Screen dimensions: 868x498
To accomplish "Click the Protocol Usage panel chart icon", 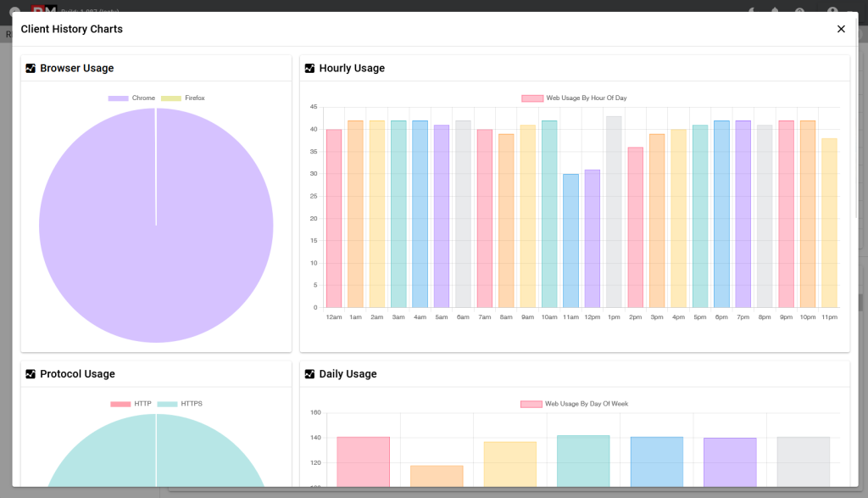I will pos(30,373).
